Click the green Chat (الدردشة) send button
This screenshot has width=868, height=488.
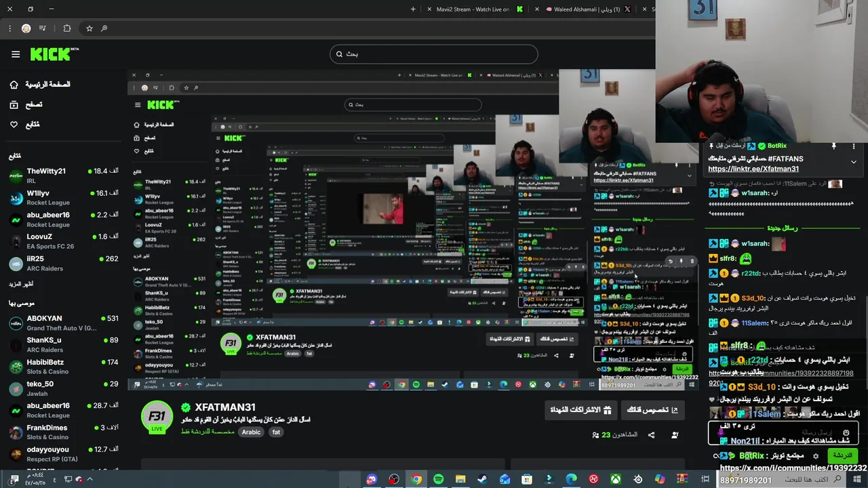(x=842, y=455)
